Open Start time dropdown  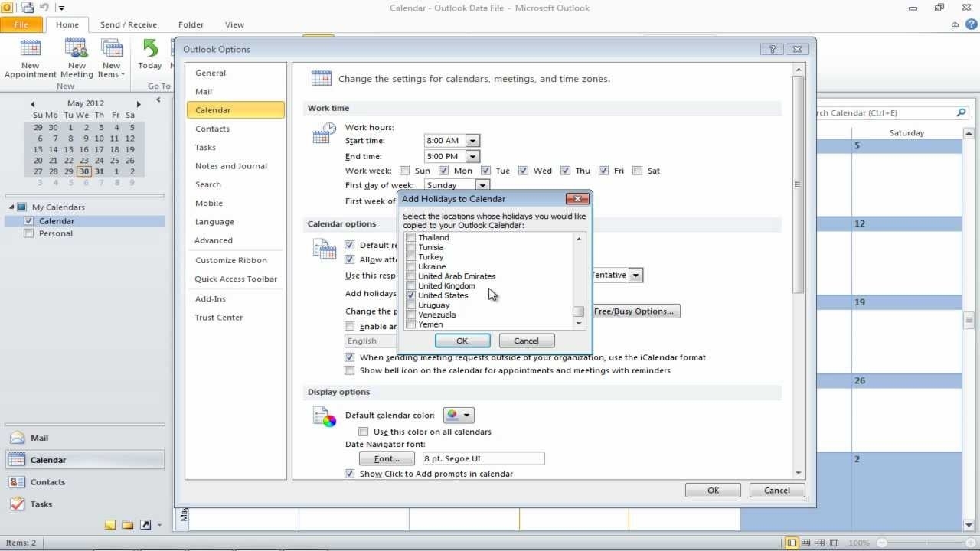pos(472,141)
